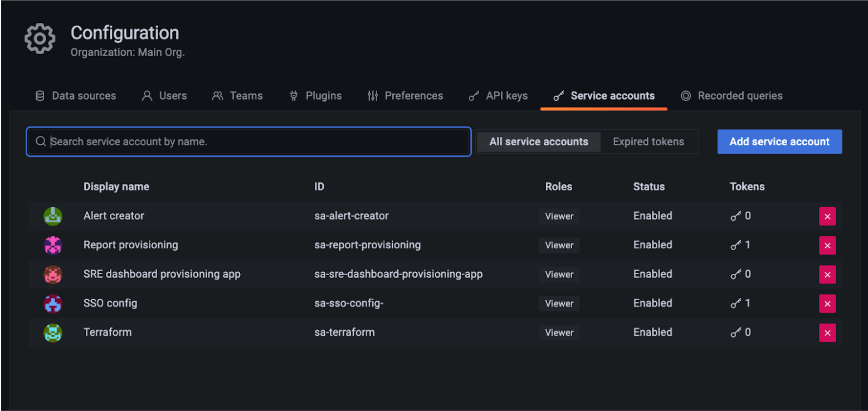Click the API keys key icon
868x411 pixels.
click(473, 95)
